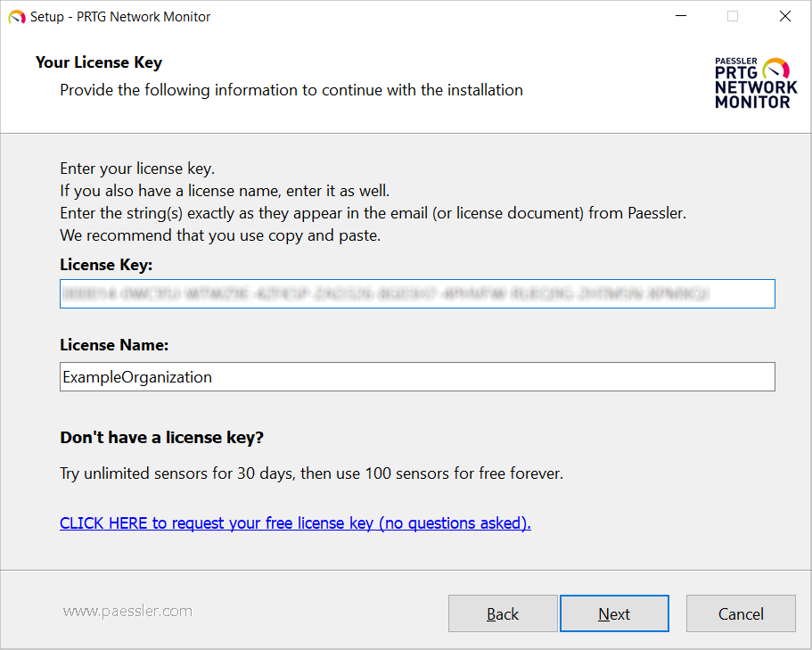Open the free license key request link
812x650 pixels.
click(295, 522)
